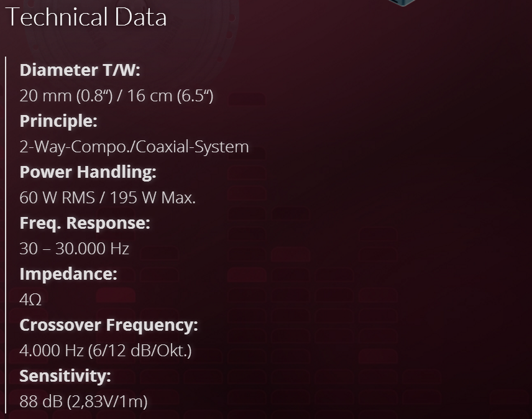Select the Freq. Response label
The width and height of the screenshot is (532, 419).
(x=85, y=223)
